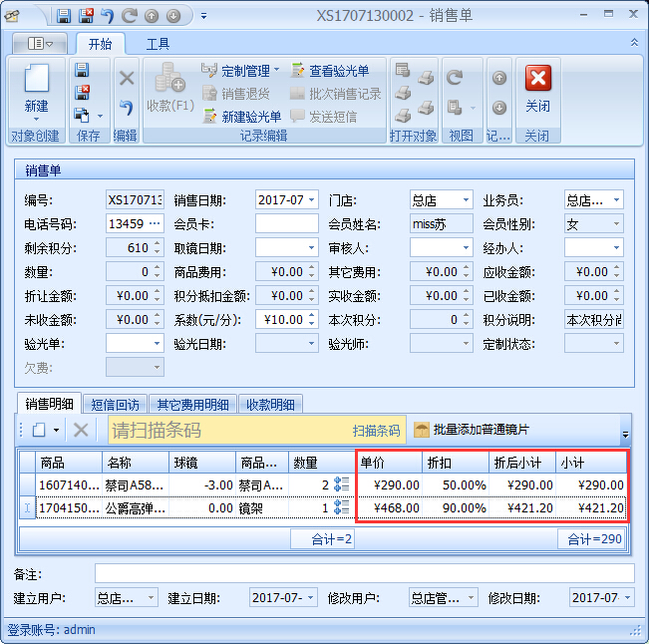The width and height of the screenshot is (649, 644).
Task: Open the 销售日期 date picker dropdown
Action: (311, 200)
